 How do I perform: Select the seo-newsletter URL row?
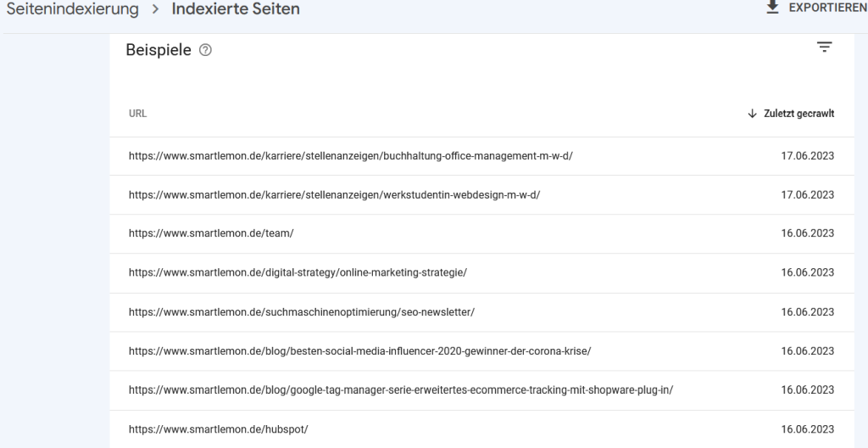point(481,313)
